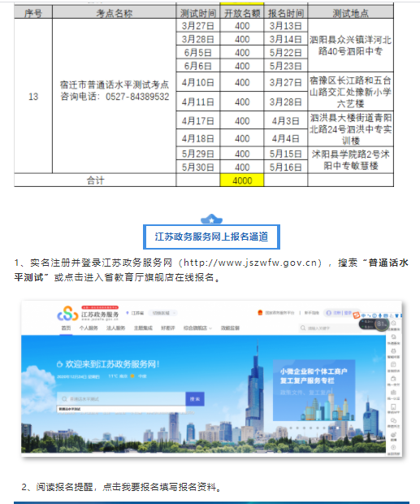This screenshot has width=420, height=504.
Task: Open the 小微企业和个体工商户 promo card
Action: (314, 390)
